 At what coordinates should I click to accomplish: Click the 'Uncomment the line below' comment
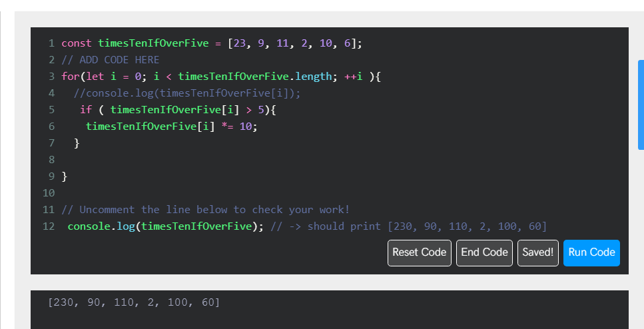click(205, 210)
